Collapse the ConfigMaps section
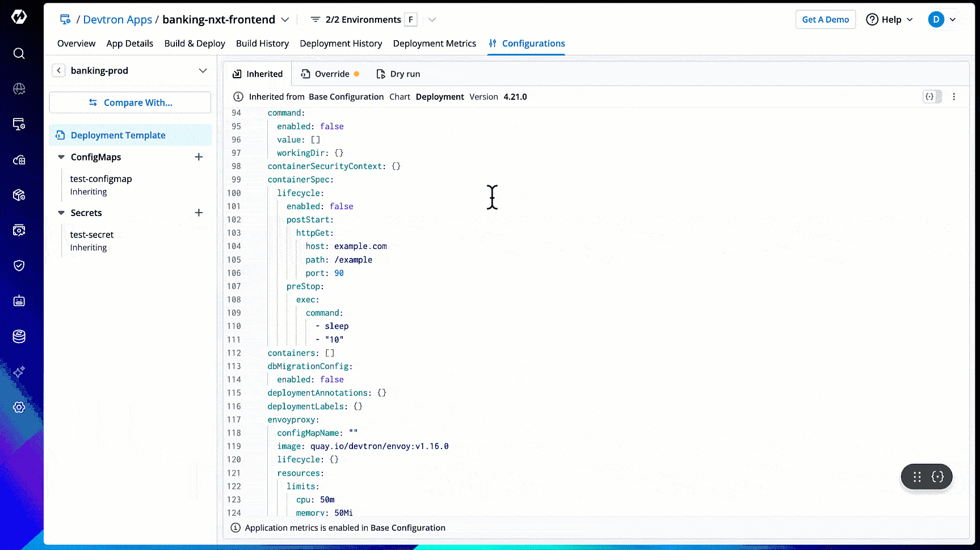Screen dimensions: 980x550 [x=61, y=157]
